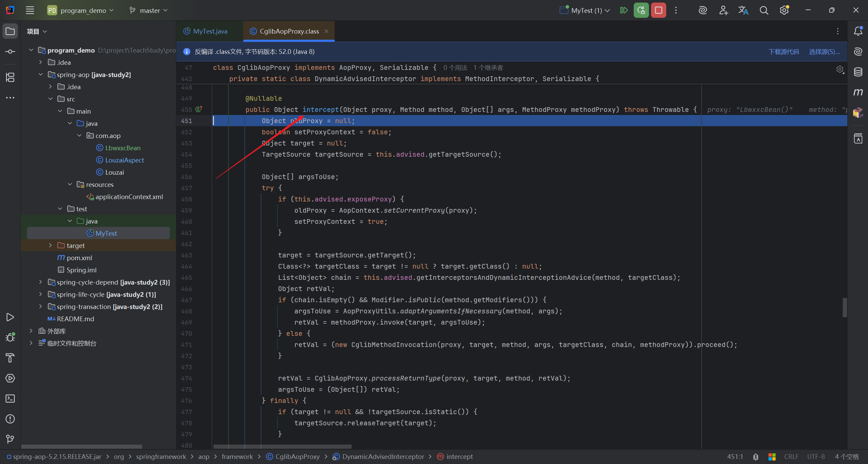Open the main hamburger menu
This screenshot has width=868, height=464.
pyautogui.click(x=30, y=10)
